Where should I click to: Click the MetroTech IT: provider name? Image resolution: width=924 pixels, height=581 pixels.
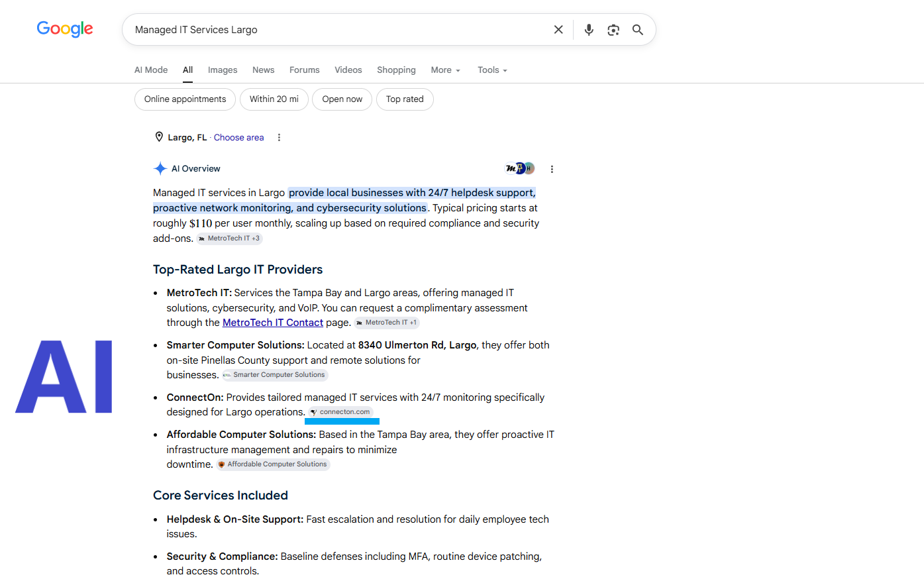coord(199,293)
